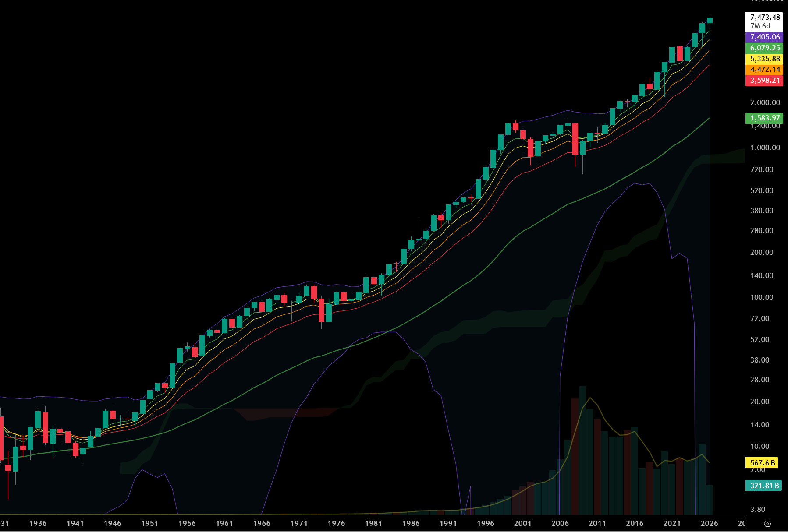Click the yellow 567.6 B volume label

[762, 463]
